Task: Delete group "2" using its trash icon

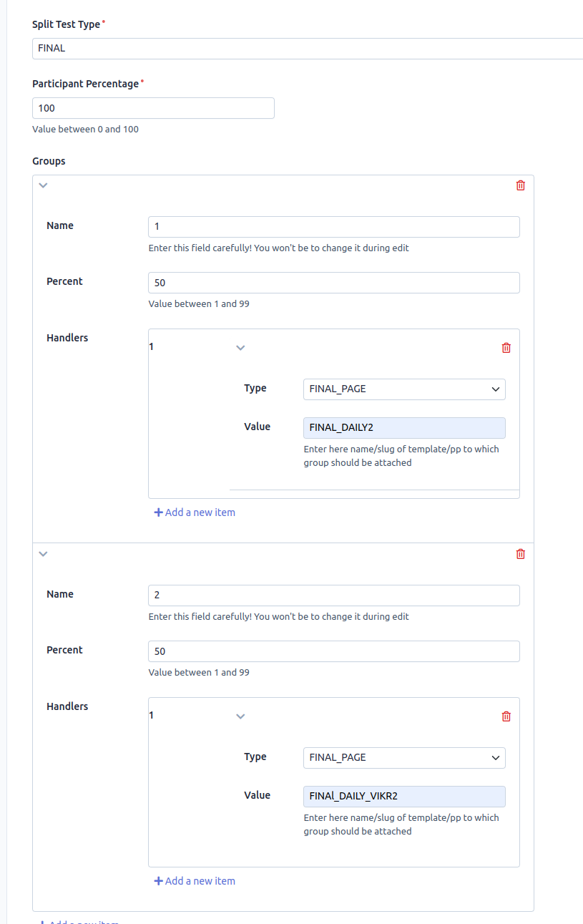Action: [520, 553]
